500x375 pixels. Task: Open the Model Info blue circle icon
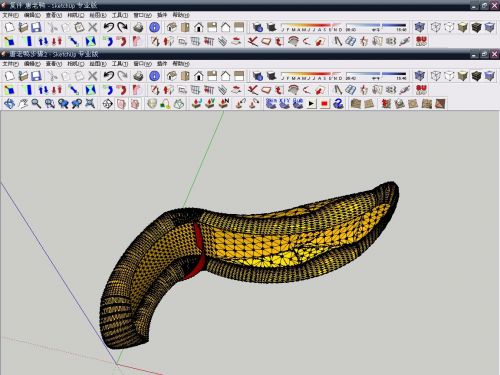coord(154,76)
